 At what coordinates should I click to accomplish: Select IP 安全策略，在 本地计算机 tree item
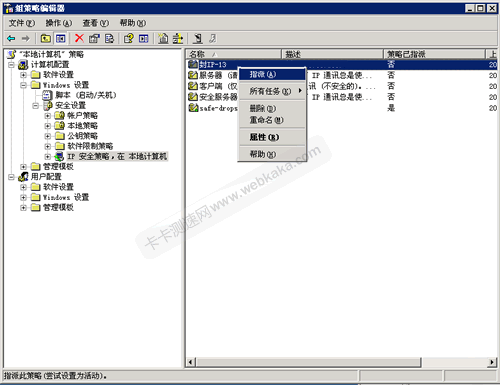117,156
